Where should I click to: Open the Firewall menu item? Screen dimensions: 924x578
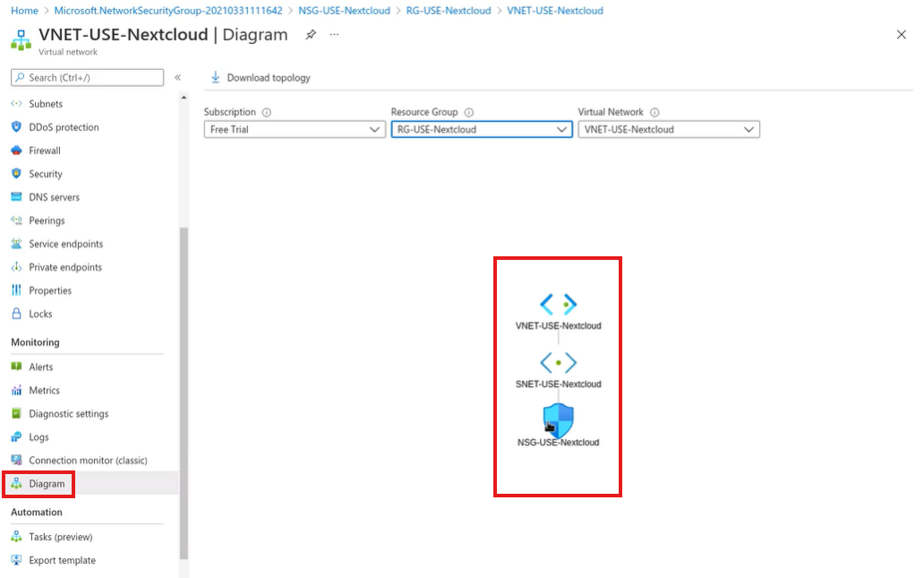44,151
